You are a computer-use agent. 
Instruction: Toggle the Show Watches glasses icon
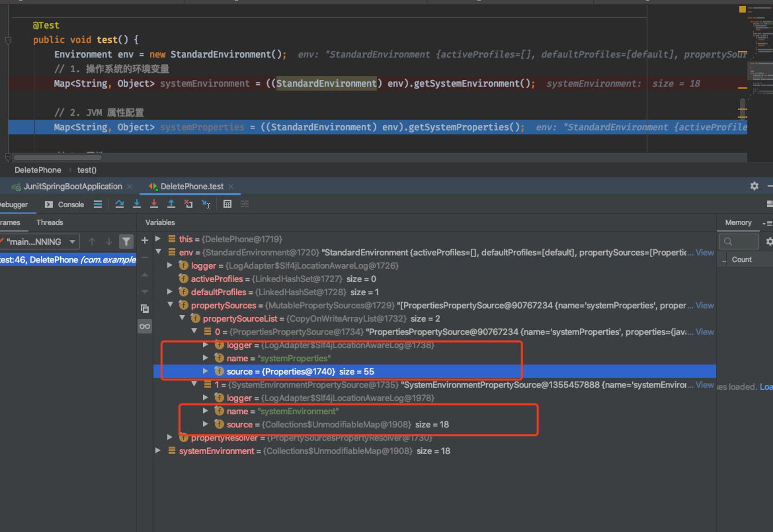click(x=145, y=326)
